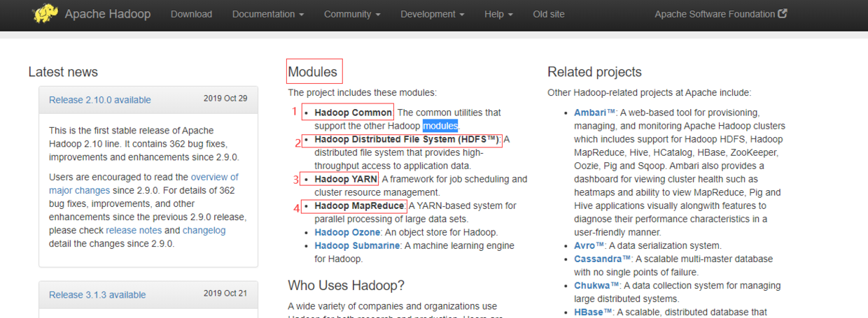
Task: Click the Hadoop YARN module text
Action: 346,179
